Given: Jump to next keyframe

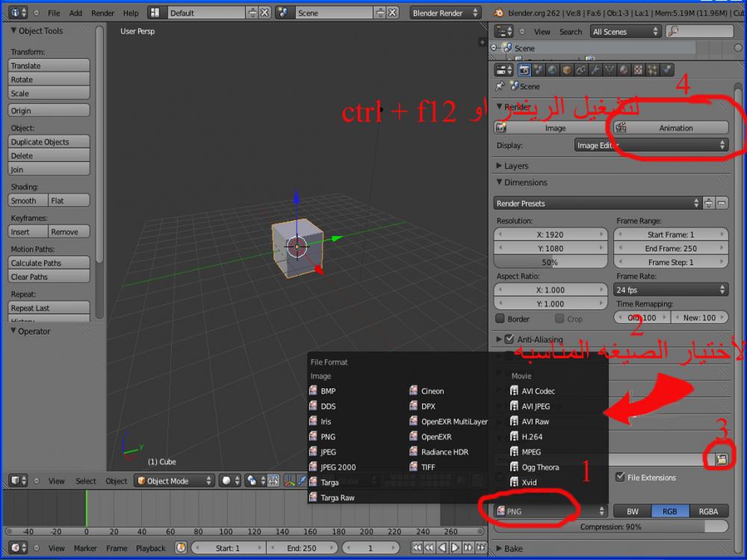Looking at the screenshot, I should [x=468, y=547].
